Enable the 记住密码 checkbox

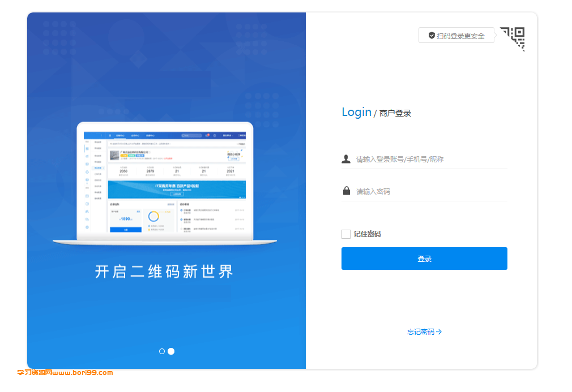[x=346, y=234]
